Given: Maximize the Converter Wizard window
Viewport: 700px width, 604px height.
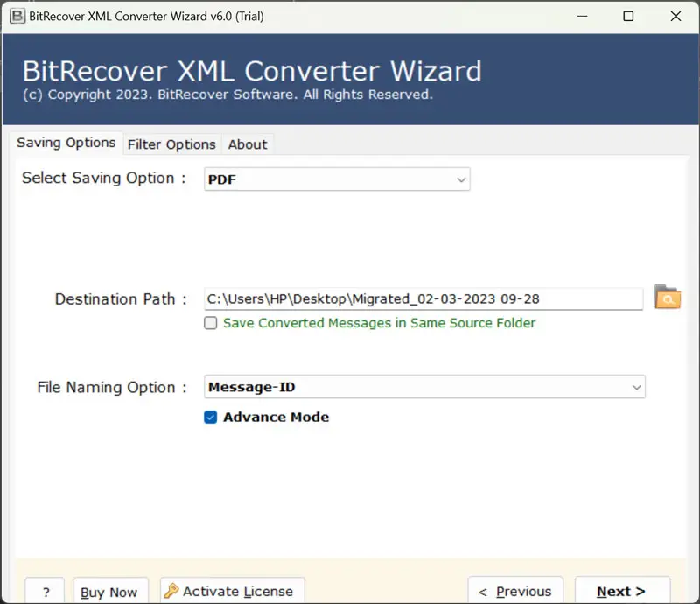Looking at the screenshot, I should pyautogui.click(x=628, y=17).
